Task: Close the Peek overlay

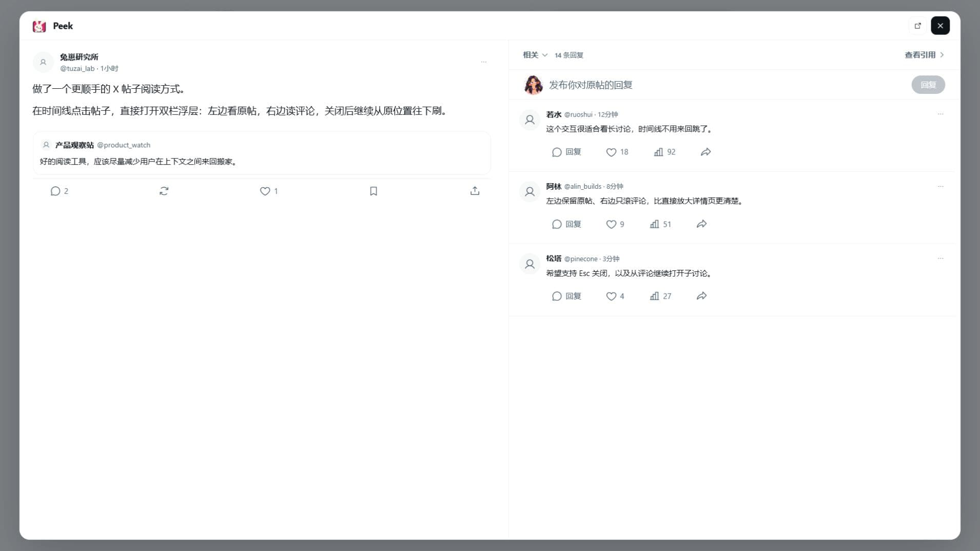Action: pos(940,26)
